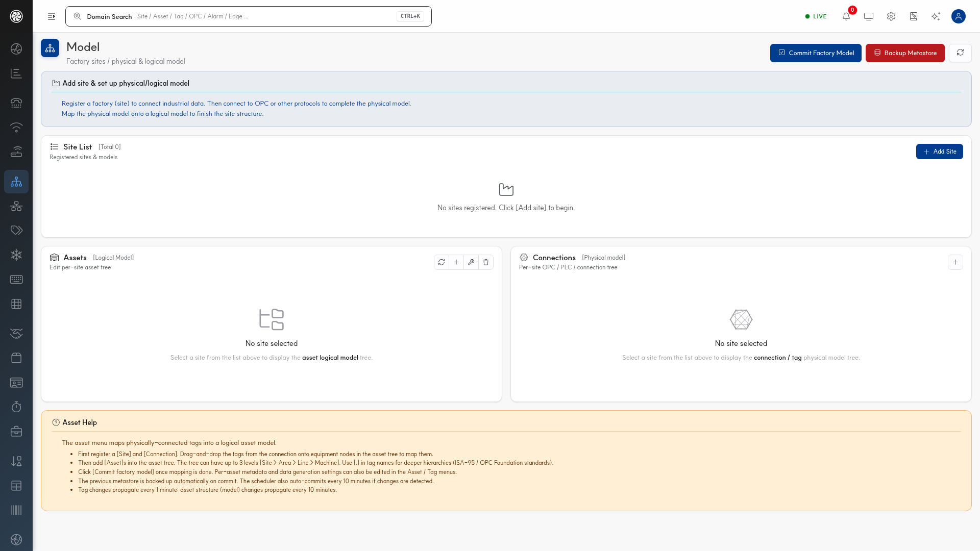This screenshot has width=980, height=551.
Task: Open the briefcase sidebar icon
Action: pos(16,432)
